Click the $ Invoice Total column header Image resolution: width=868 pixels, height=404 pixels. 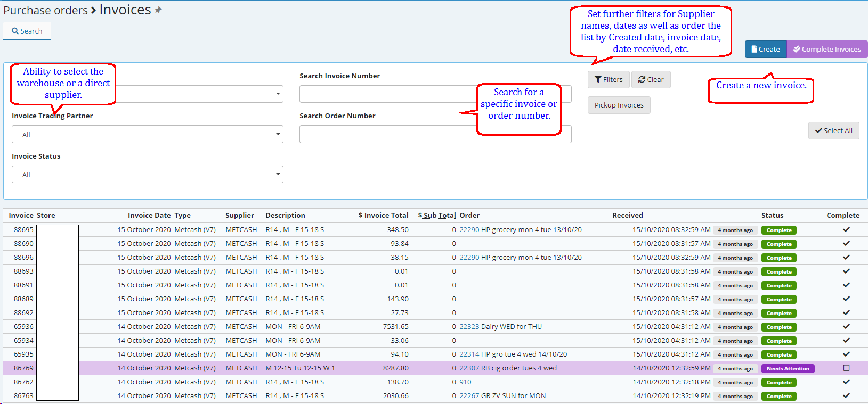pos(384,215)
